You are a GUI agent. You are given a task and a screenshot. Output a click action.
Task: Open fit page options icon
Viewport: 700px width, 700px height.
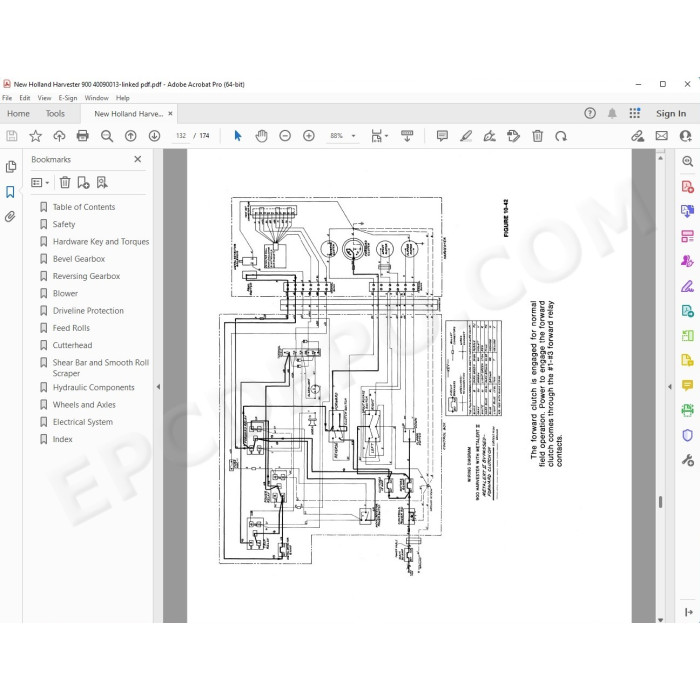379,136
